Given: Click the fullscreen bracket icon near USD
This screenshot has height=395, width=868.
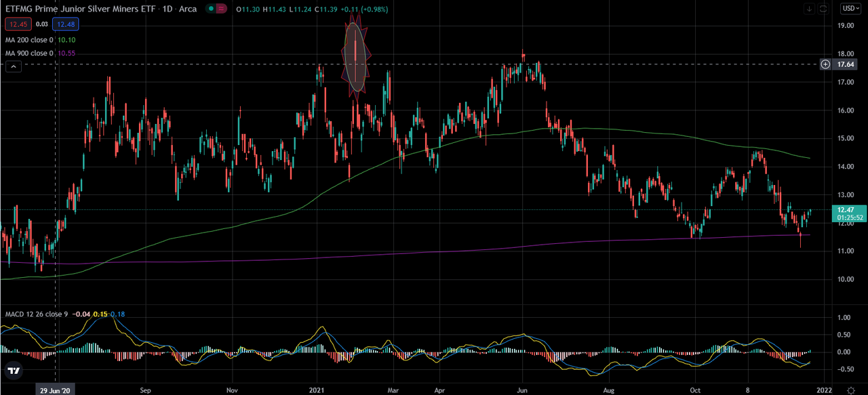Looking at the screenshot, I should click(x=823, y=8).
